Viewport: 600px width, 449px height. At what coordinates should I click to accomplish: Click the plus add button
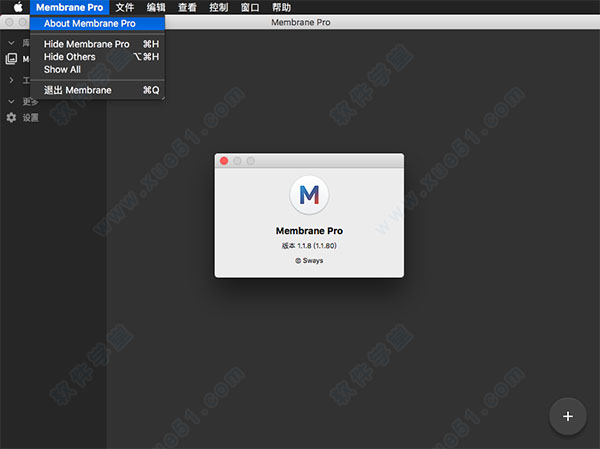pyautogui.click(x=568, y=416)
